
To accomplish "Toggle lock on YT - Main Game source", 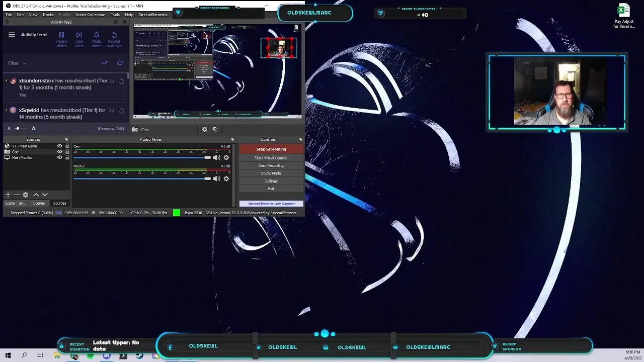I will click(x=67, y=146).
